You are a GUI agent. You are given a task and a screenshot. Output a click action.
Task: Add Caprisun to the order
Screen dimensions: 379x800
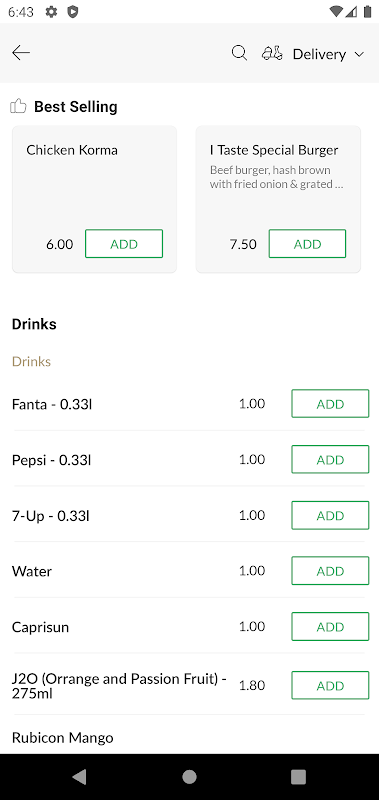click(x=330, y=627)
